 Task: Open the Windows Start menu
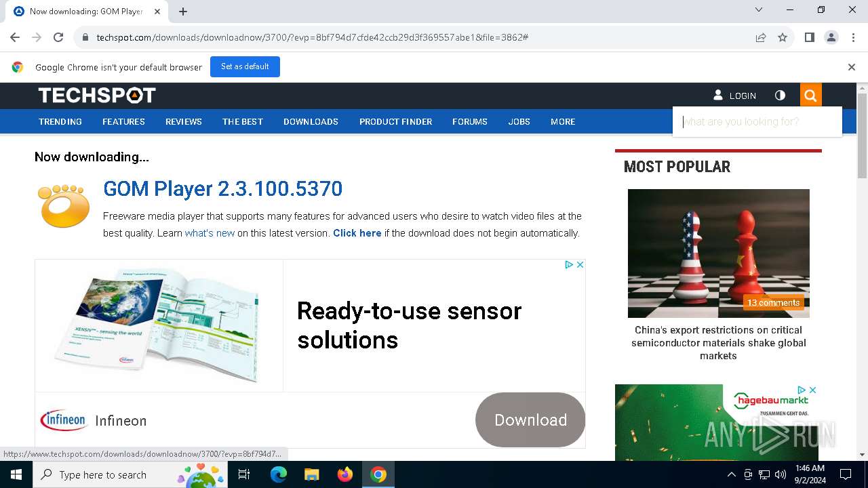click(16, 474)
